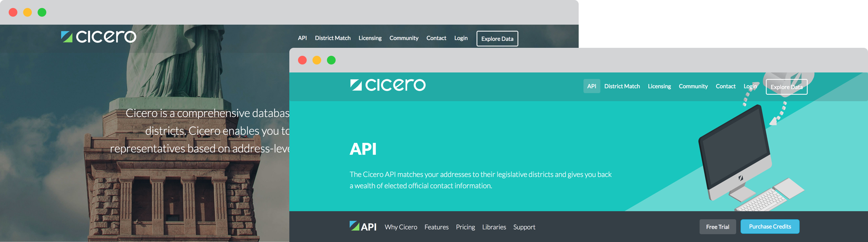Open Contact in the front window nav
Image resolution: width=868 pixels, height=242 pixels.
[x=726, y=86]
